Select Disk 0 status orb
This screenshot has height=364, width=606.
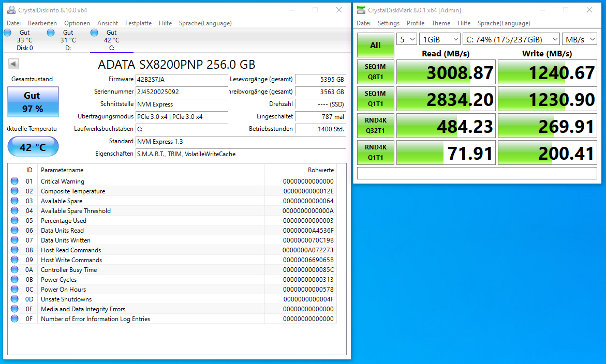click(7, 33)
